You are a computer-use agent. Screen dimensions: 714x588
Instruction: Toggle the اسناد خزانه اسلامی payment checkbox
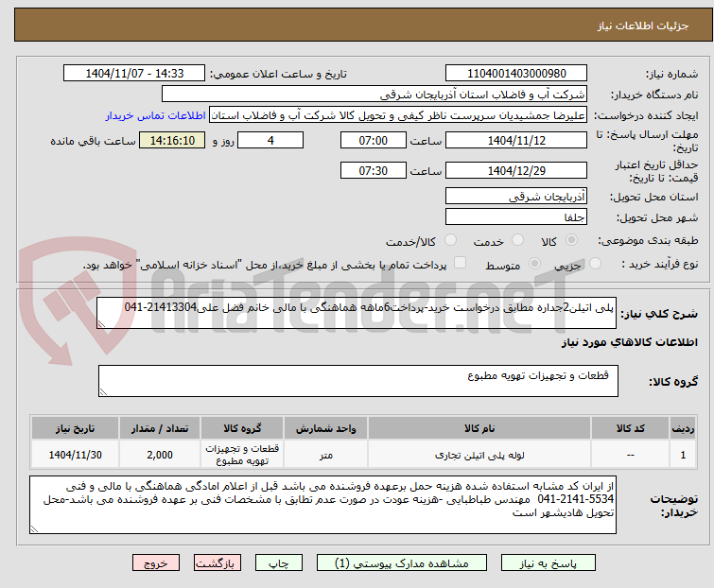click(x=461, y=263)
